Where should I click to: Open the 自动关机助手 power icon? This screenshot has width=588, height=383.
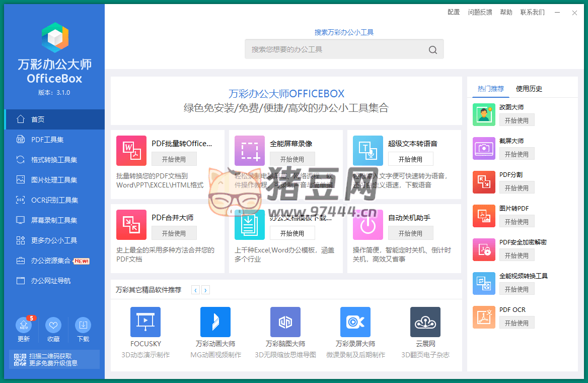click(x=367, y=225)
